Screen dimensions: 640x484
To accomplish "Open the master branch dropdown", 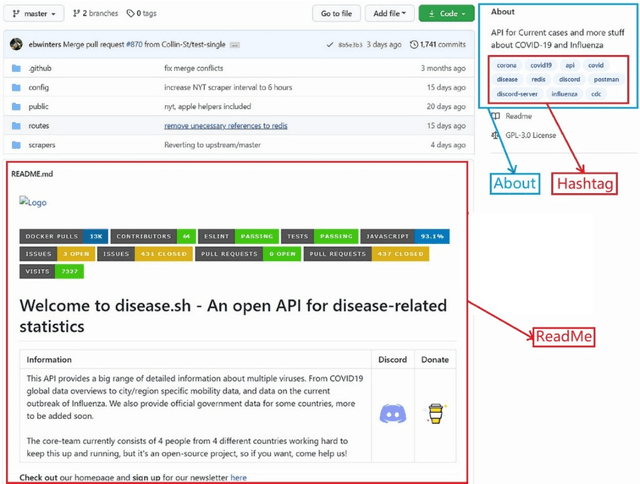I will [34, 13].
